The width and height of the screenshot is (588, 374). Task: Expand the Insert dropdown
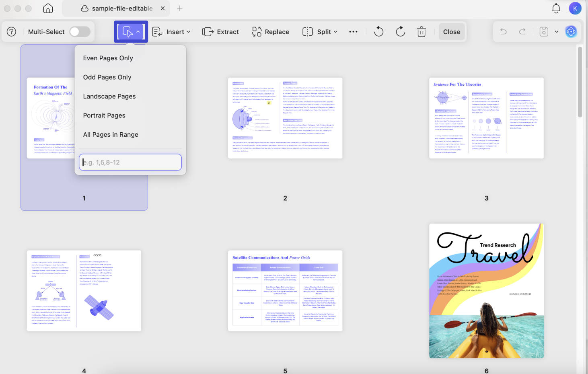pyautogui.click(x=171, y=32)
